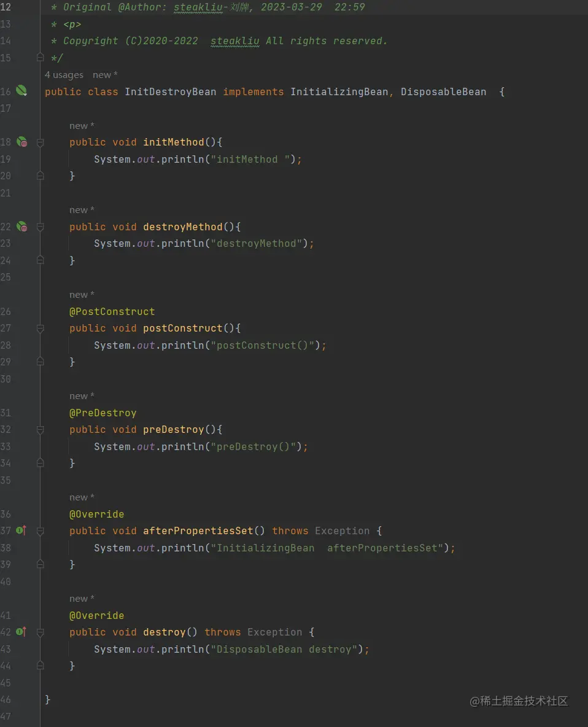Viewport: 588px width, 727px height.
Task: Collapse the destroyMethod fold marker on line 22
Action: click(x=41, y=227)
